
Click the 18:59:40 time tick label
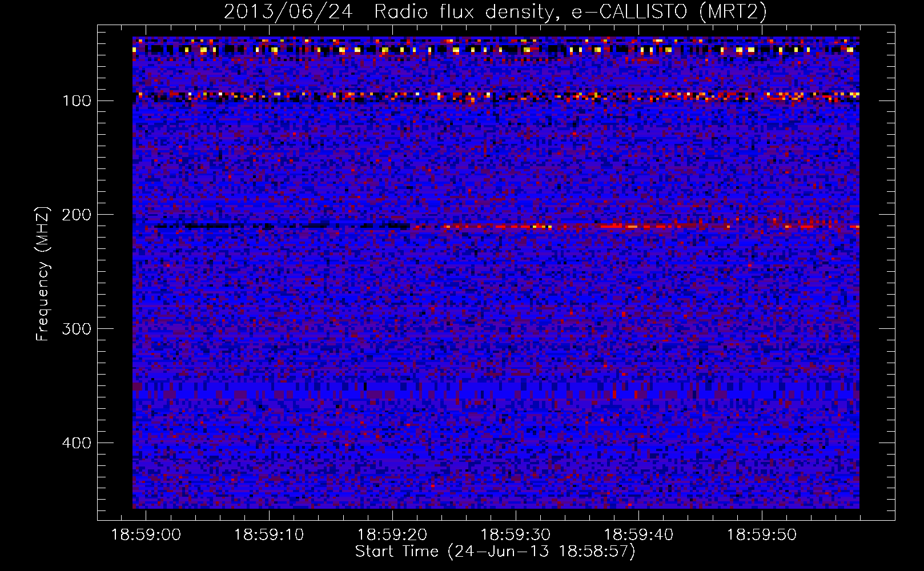(638, 535)
